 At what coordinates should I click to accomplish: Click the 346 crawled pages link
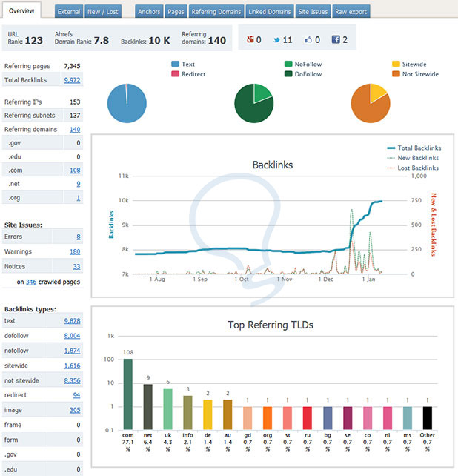coord(31,282)
